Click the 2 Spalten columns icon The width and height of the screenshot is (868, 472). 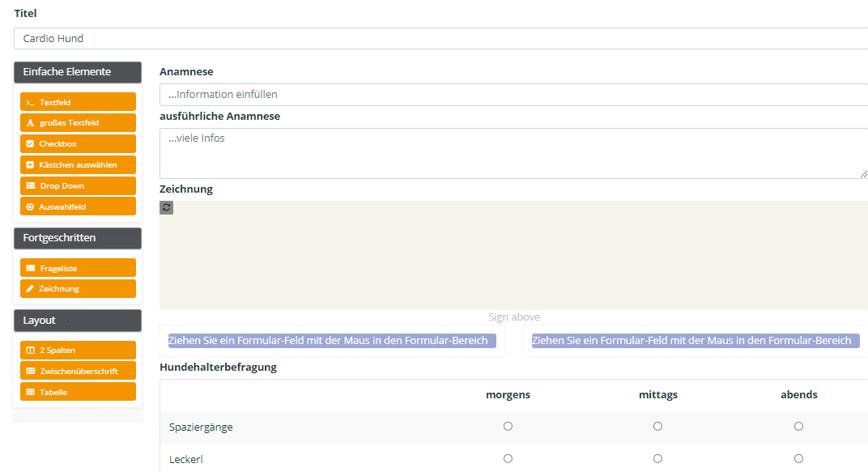(x=31, y=351)
